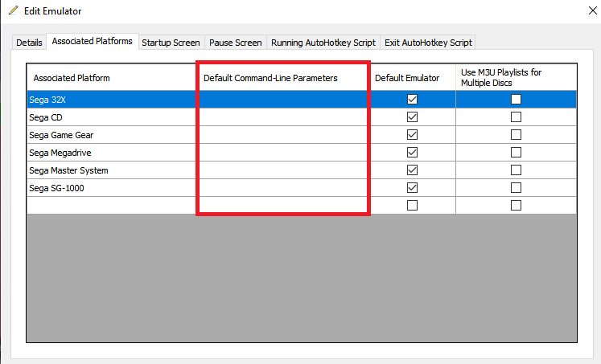Click command-line parameters cell for Sega Master System
Viewport: 601px width, 364px height.
coord(284,170)
